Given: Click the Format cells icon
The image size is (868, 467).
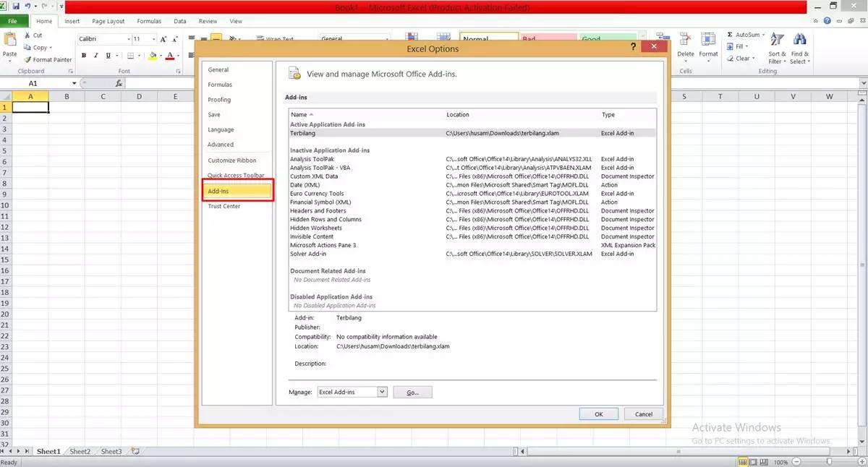Looking at the screenshot, I should tap(709, 40).
